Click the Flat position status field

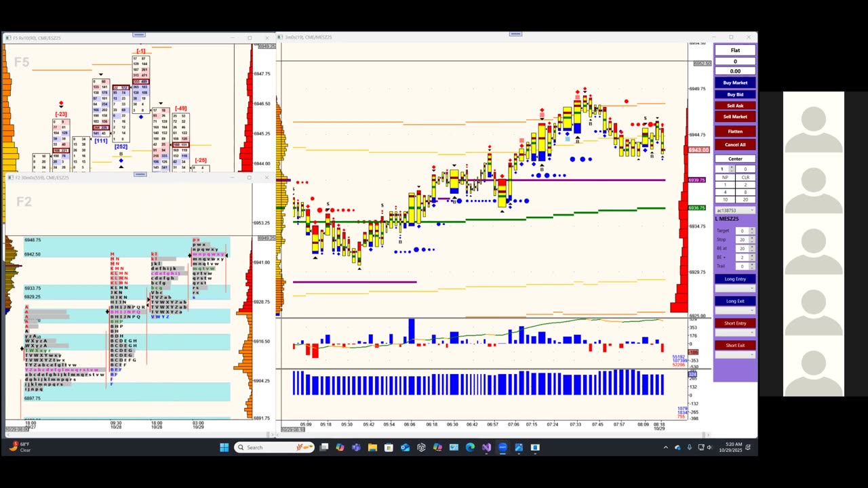(735, 50)
